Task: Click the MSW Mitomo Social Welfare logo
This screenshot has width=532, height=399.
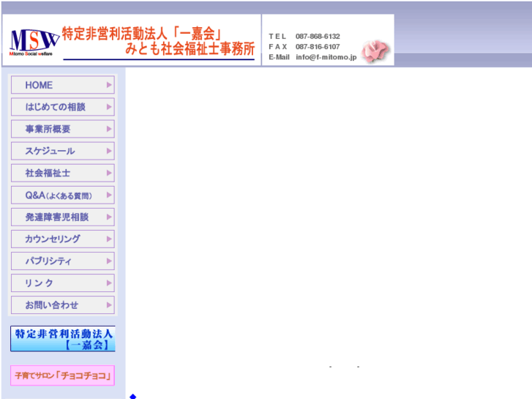Action: [34, 42]
